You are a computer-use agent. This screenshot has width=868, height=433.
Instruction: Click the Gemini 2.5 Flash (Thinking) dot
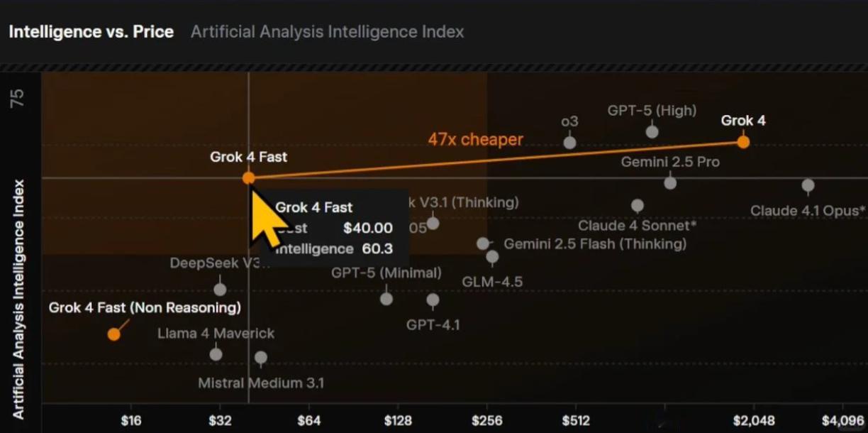[483, 243]
